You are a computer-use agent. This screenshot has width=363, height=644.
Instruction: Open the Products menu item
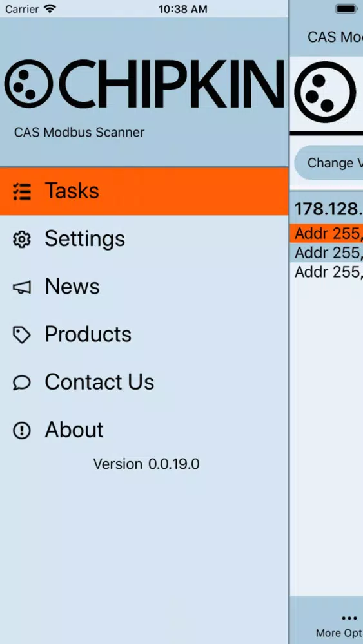(144, 334)
